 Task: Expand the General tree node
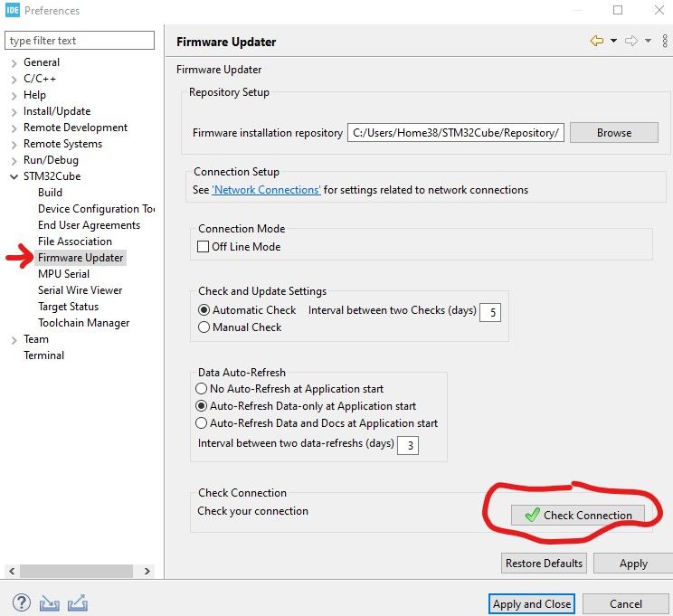[14, 63]
